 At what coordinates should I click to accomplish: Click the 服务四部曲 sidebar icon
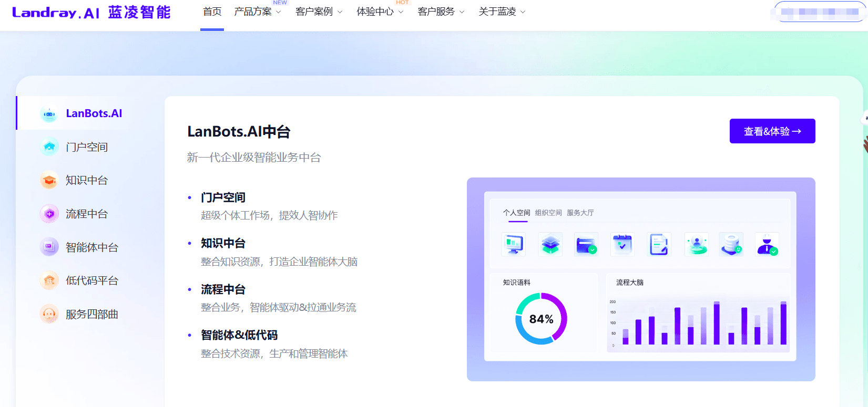pyautogui.click(x=49, y=314)
